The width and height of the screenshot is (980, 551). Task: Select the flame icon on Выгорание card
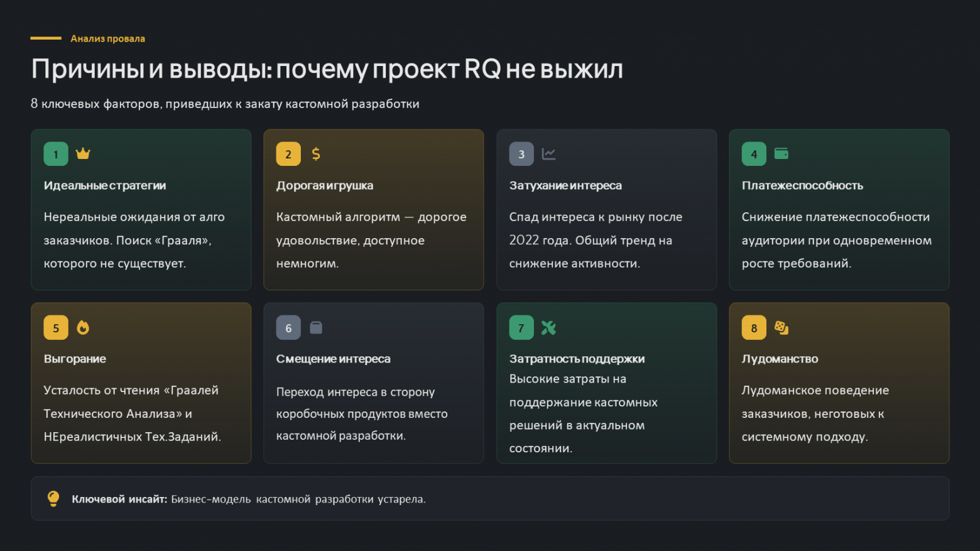(82, 327)
